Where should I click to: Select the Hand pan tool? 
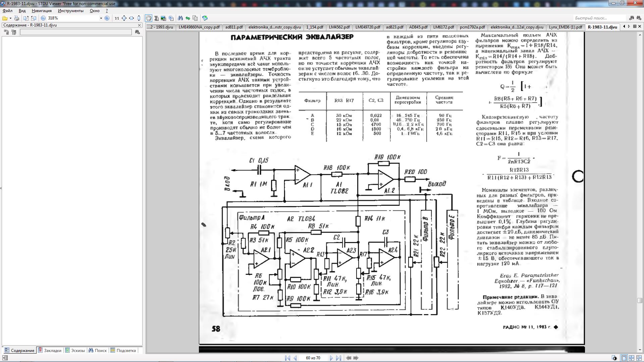tap(148, 18)
